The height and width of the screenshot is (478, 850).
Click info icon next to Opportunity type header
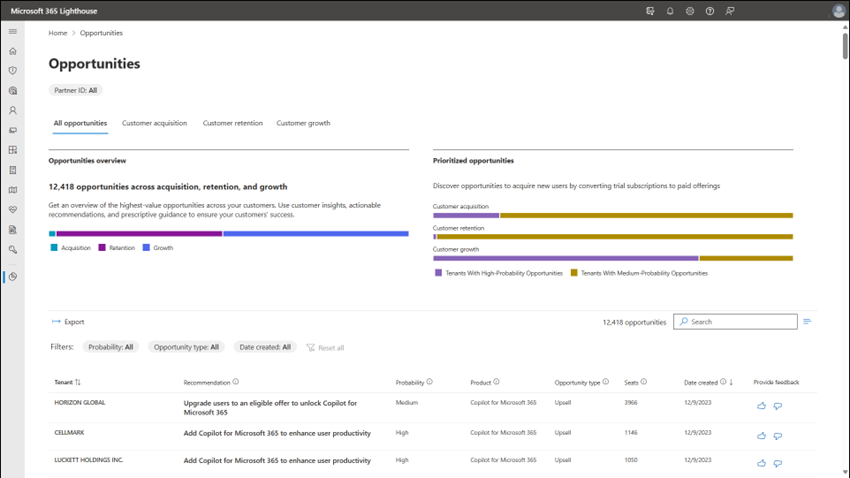(606, 382)
